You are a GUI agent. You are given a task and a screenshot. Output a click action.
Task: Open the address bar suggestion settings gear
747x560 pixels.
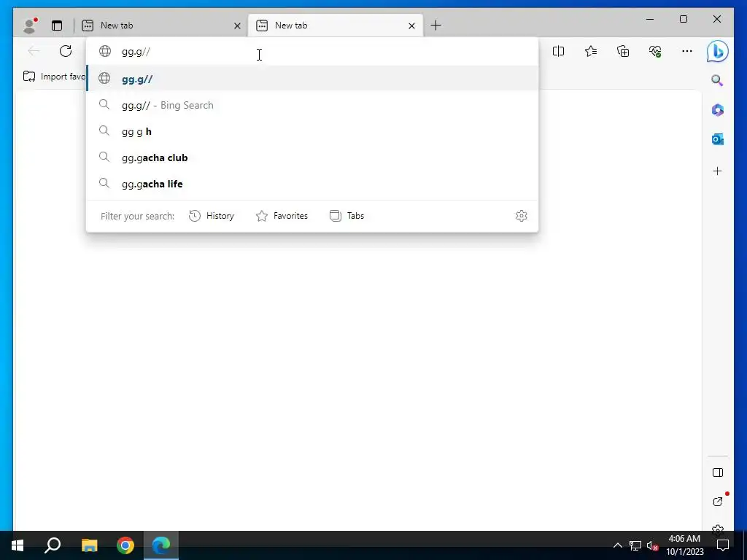click(521, 216)
